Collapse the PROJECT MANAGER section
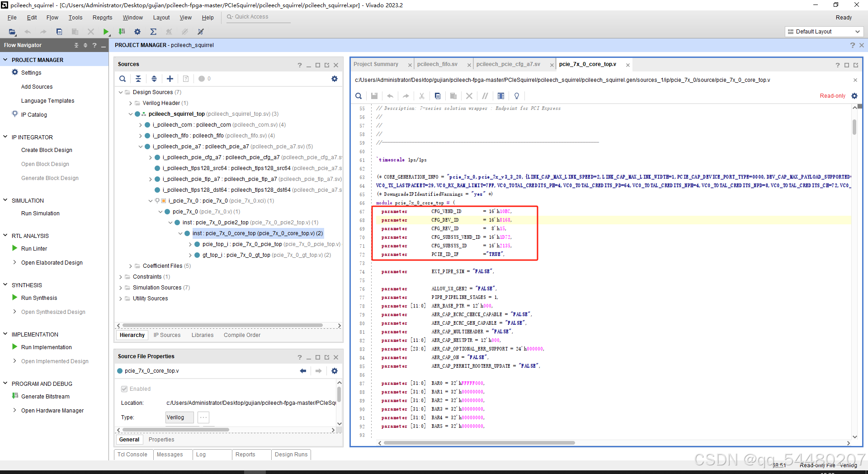Image resolution: width=868 pixels, height=474 pixels. tap(5, 60)
